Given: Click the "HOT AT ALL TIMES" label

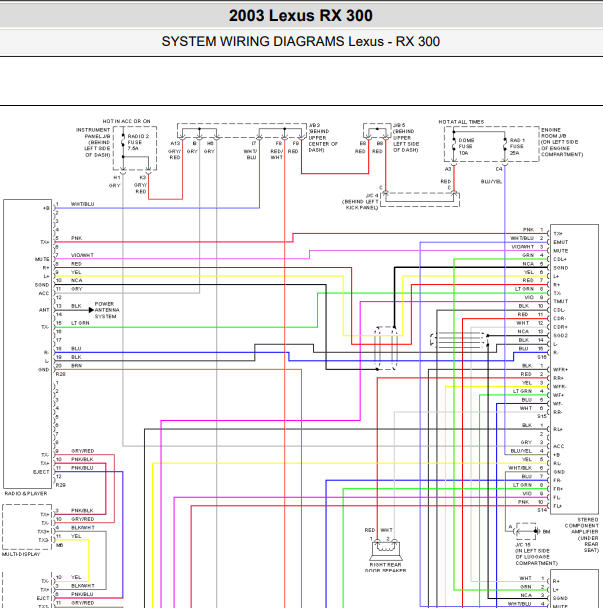Looking at the screenshot, I should (x=461, y=122).
